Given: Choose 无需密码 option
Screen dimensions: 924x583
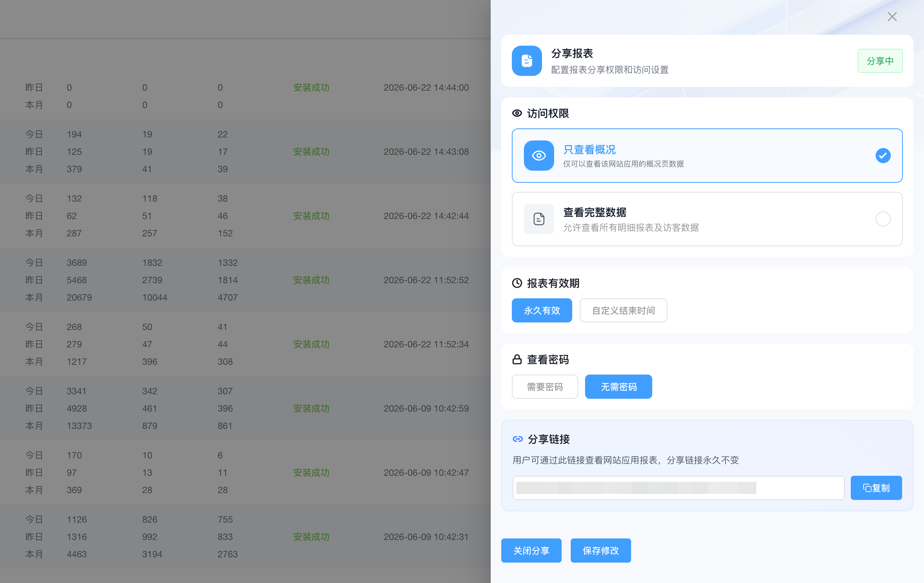Looking at the screenshot, I should tap(618, 387).
